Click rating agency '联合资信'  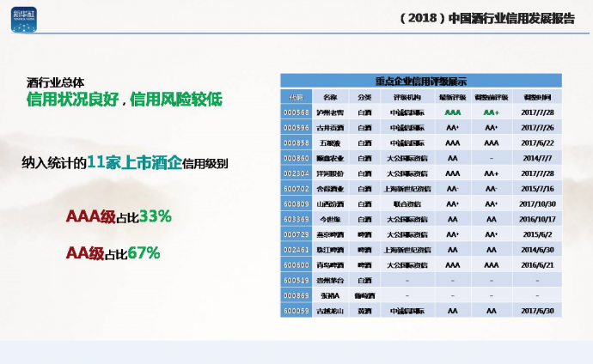pos(407,204)
